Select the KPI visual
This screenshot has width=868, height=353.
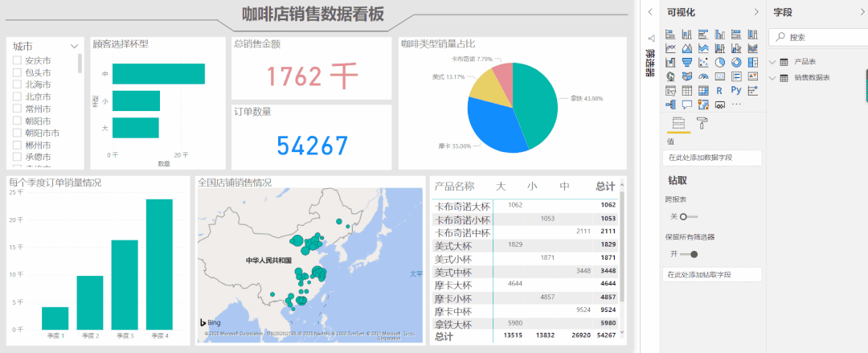[x=753, y=76]
